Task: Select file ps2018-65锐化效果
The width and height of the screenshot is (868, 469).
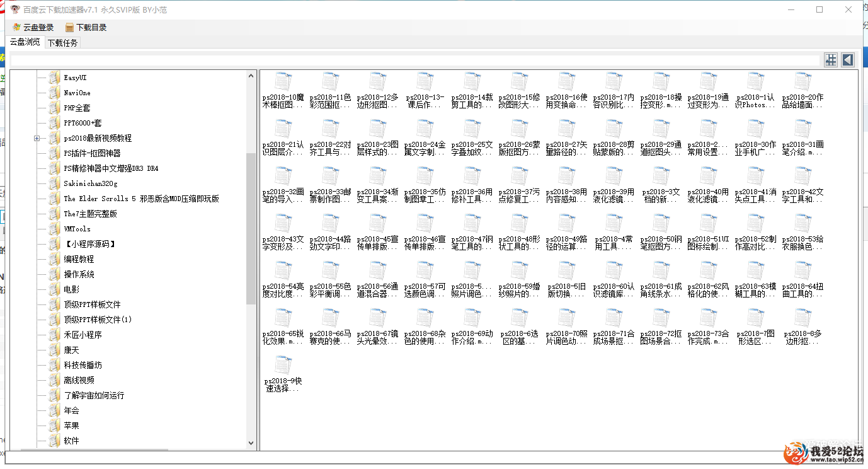Action: [283, 327]
